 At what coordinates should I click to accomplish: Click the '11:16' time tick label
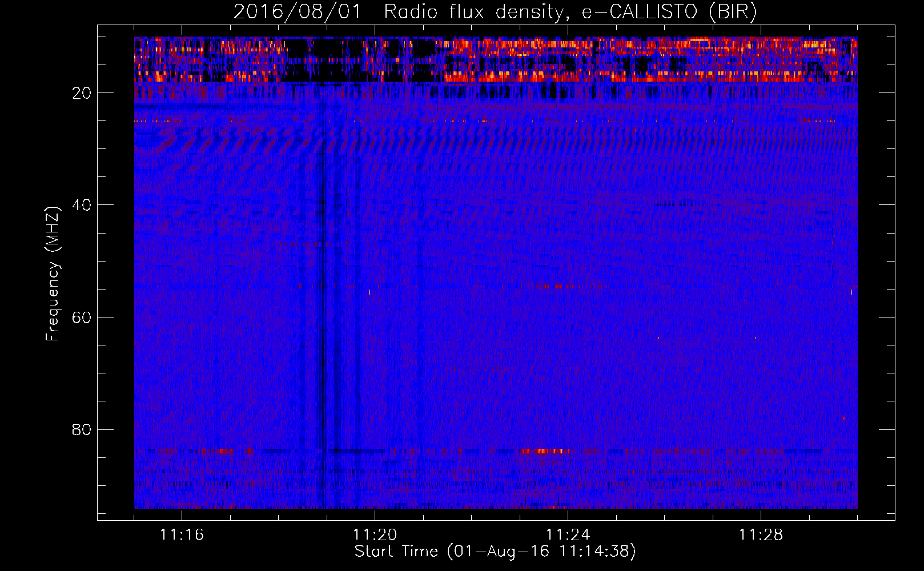click(x=182, y=535)
